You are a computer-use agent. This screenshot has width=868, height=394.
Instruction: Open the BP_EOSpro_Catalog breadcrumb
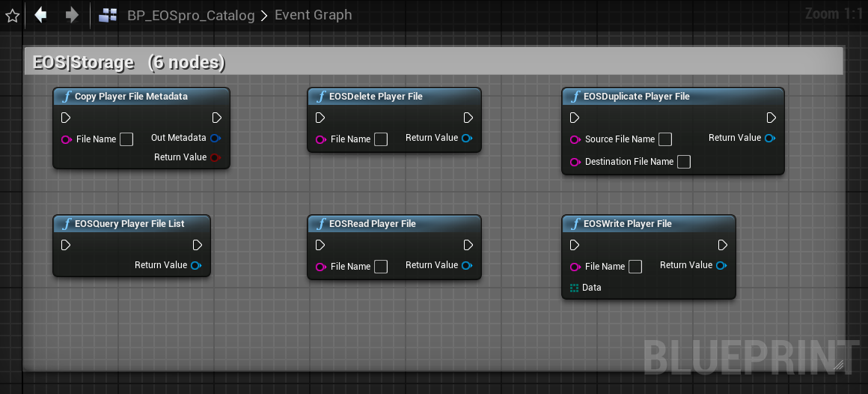191,15
